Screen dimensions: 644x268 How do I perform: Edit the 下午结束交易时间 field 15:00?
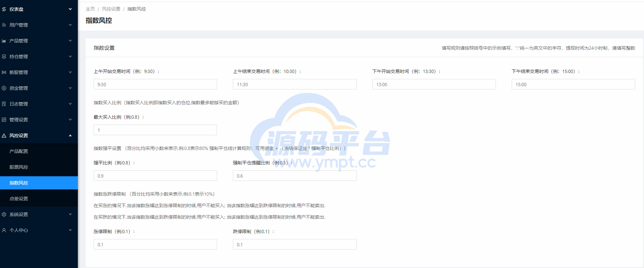[x=573, y=84]
